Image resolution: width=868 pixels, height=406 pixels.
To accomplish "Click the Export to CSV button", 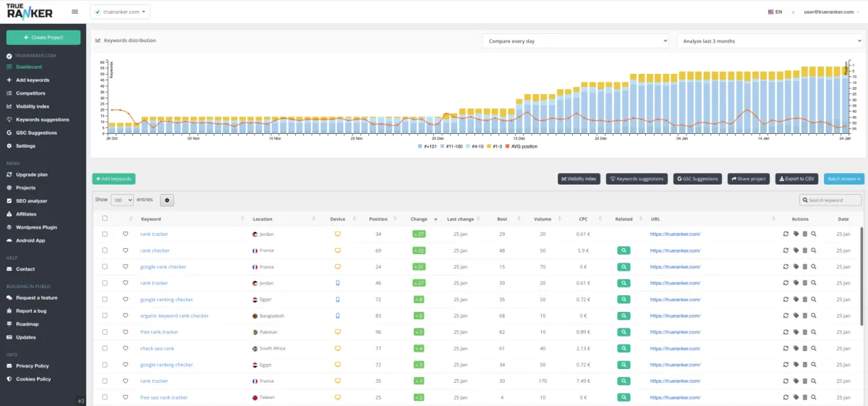I will point(796,179).
